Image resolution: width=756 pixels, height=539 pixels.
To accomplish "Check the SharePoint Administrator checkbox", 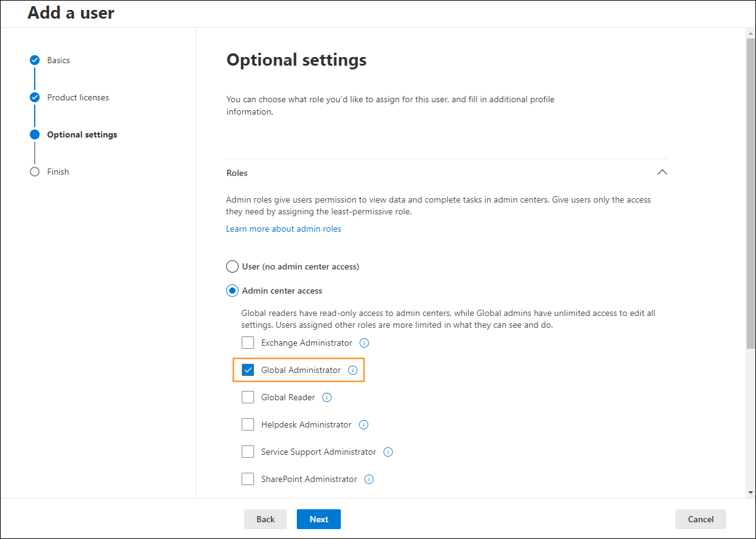I will click(248, 479).
